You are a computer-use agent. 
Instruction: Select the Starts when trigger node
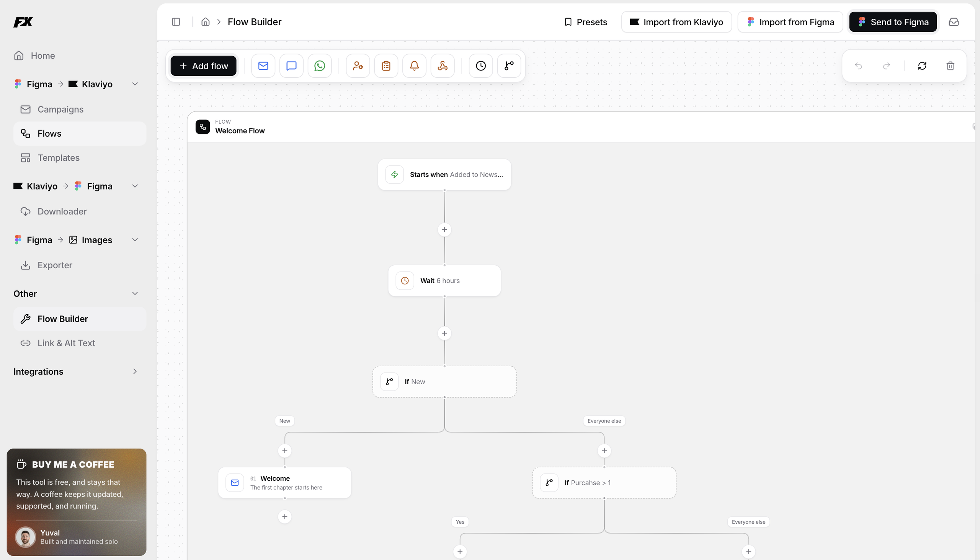(x=444, y=175)
